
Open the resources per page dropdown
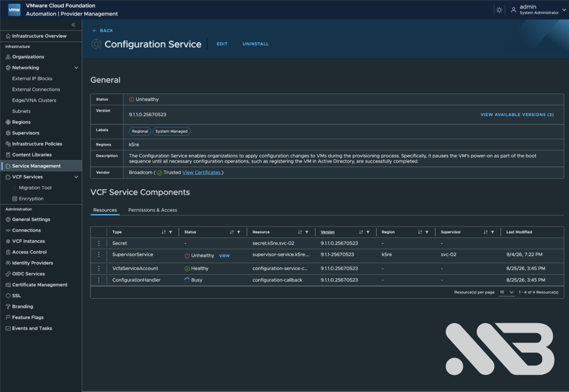[507, 292]
